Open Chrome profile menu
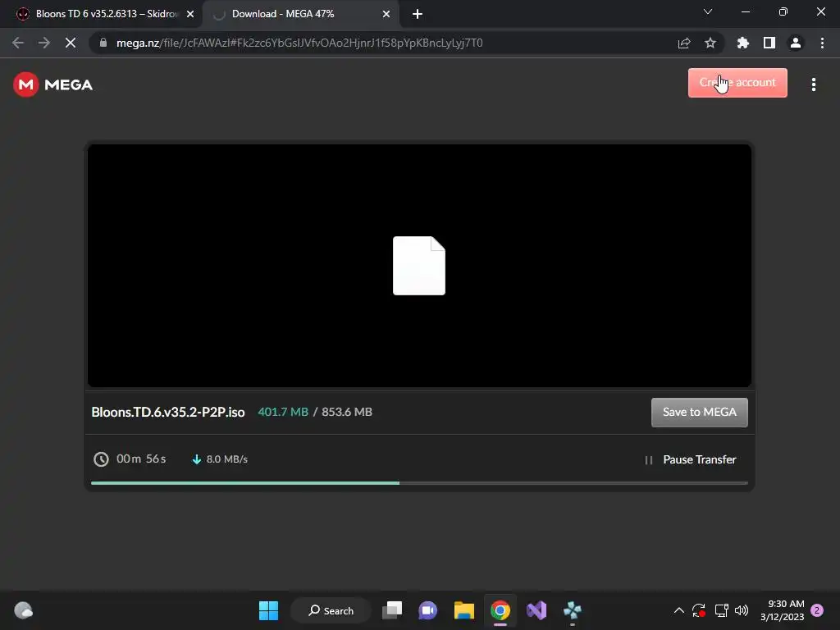This screenshot has height=630, width=840. pos(796,43)
